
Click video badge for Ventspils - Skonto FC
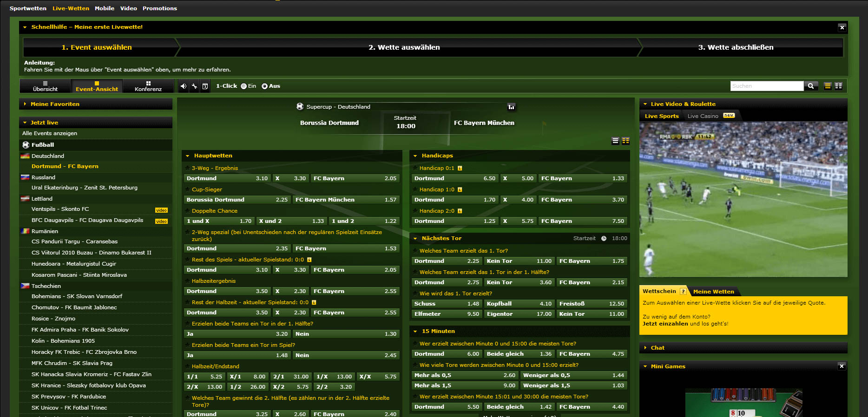point(161,210)
